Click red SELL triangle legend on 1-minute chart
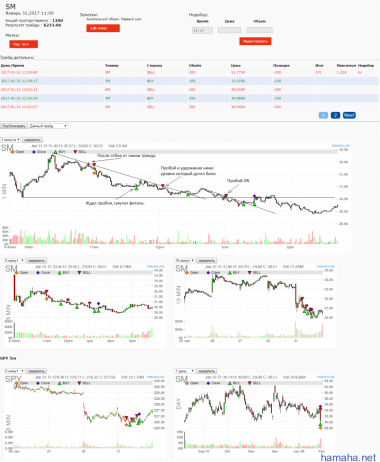 click(75, 152)
